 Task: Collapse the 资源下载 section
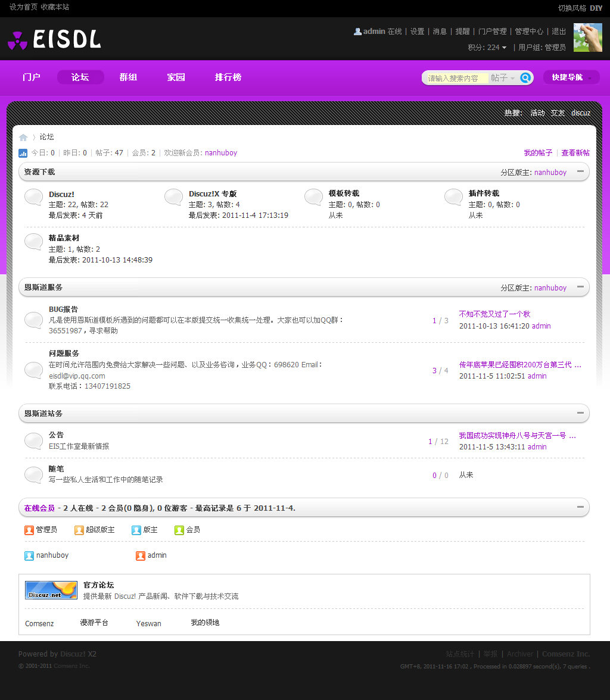pos(580,171)
